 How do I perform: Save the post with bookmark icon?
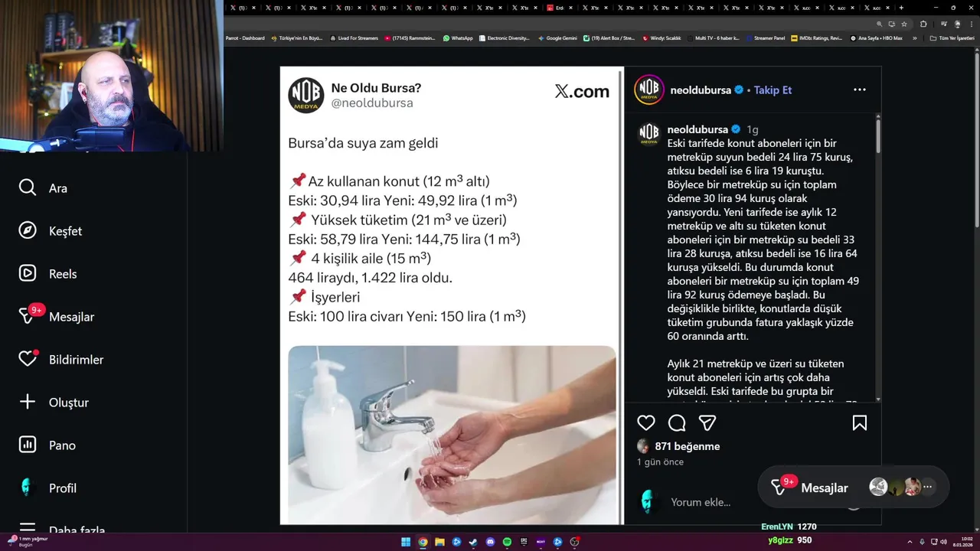point(860,423)
